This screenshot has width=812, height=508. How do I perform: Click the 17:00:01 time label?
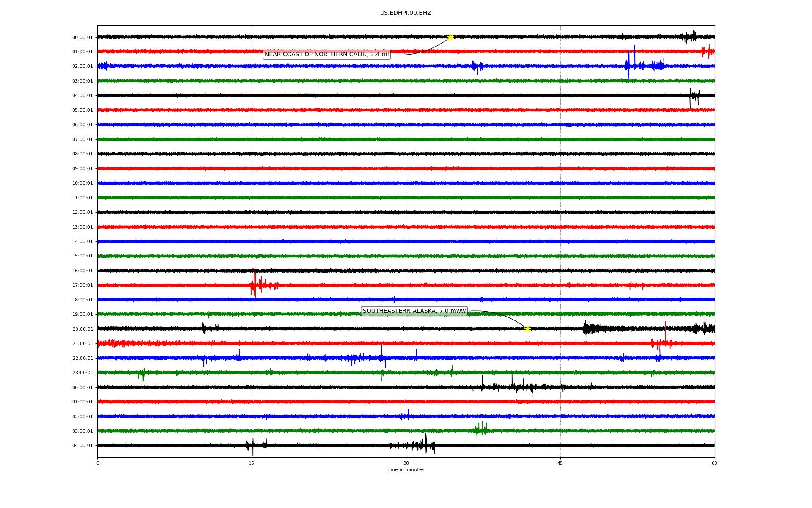point(82,285)
